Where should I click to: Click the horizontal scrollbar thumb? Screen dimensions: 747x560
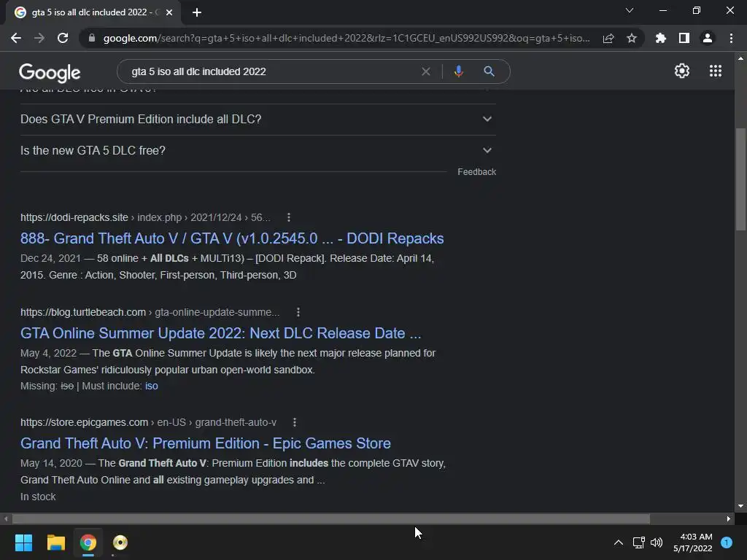[331, 518]
